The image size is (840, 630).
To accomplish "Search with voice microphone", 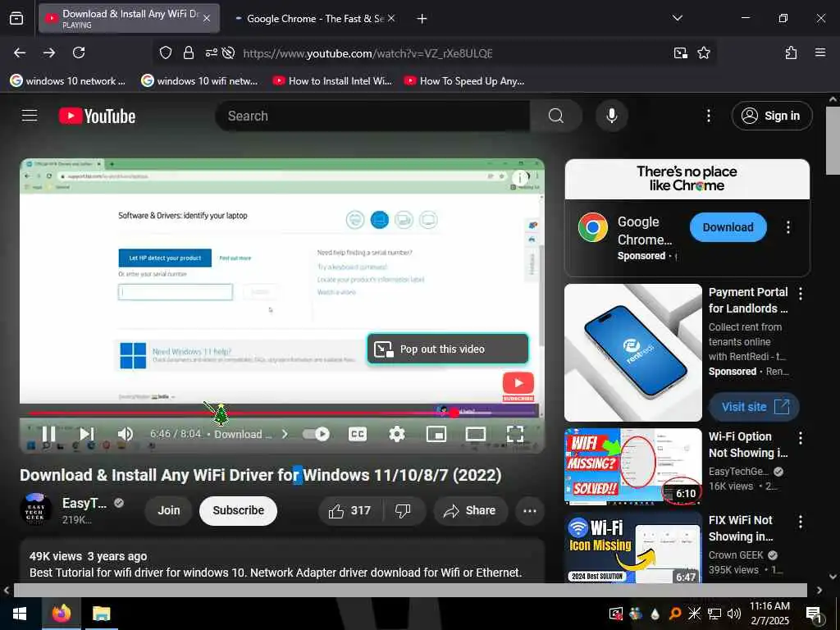I will click(612, 116).
